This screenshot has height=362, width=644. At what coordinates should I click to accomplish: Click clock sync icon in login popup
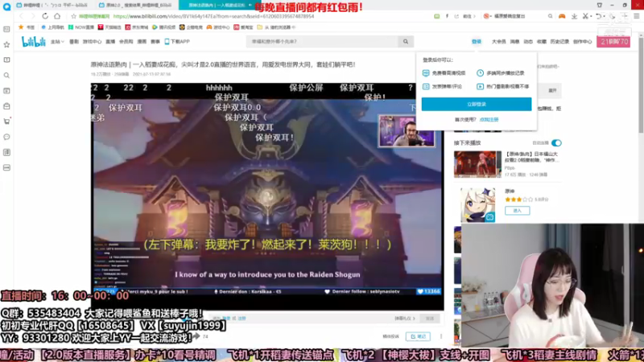coord(480,72)
